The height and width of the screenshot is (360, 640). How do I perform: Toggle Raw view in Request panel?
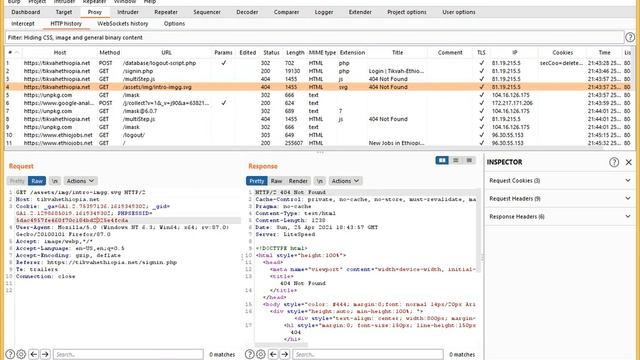37,181
